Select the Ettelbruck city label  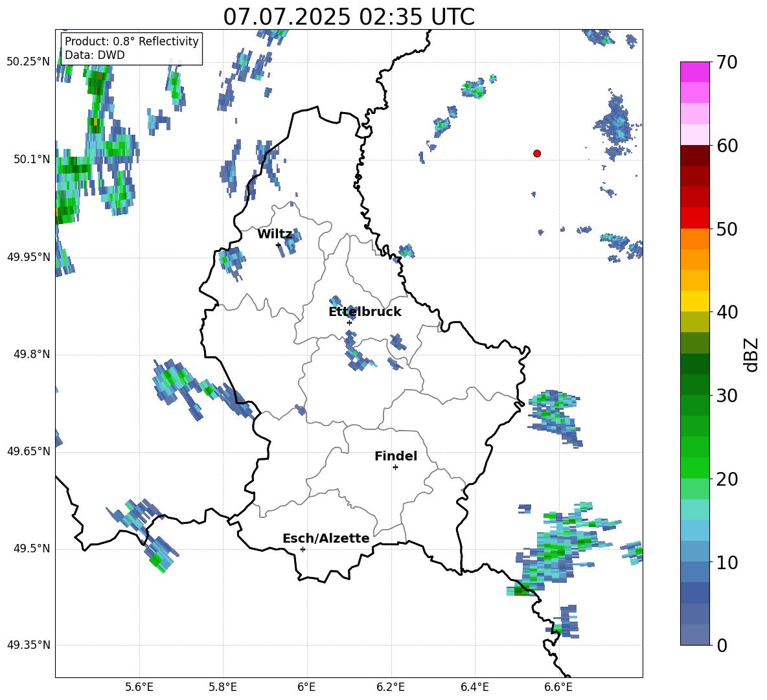click(365, 311)
